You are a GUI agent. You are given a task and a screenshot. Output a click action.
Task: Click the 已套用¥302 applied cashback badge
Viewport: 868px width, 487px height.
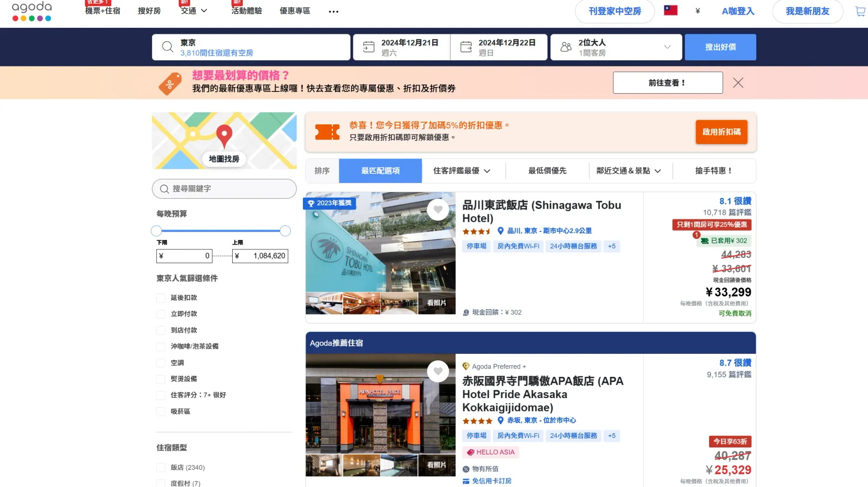[x=724, y=241]
